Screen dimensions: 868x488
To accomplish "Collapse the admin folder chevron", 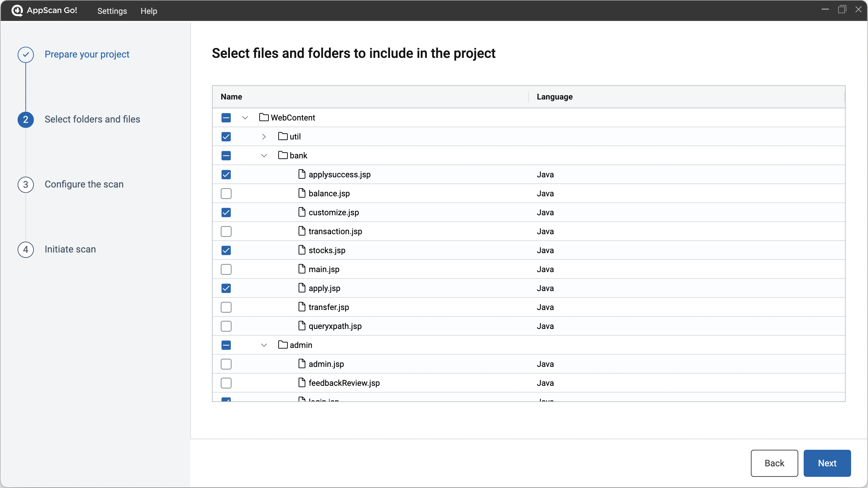I will point(264,345).
